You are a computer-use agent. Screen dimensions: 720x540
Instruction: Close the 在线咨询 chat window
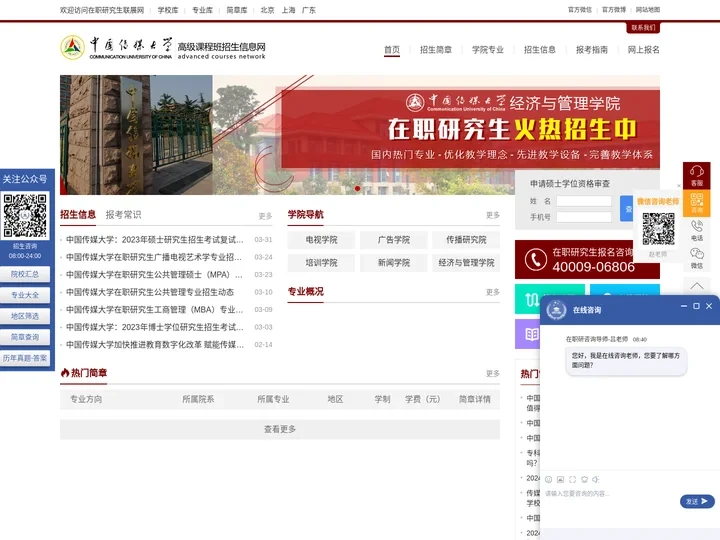[x=709, y=306]
